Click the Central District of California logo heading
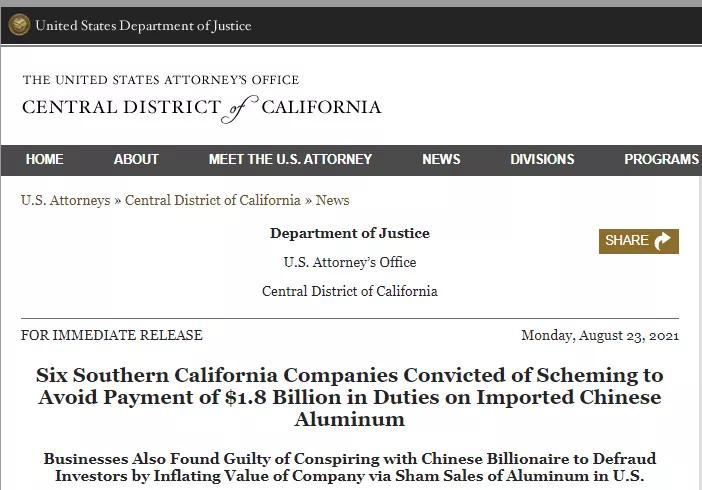The image size is (702, 490). coord(201,108)
